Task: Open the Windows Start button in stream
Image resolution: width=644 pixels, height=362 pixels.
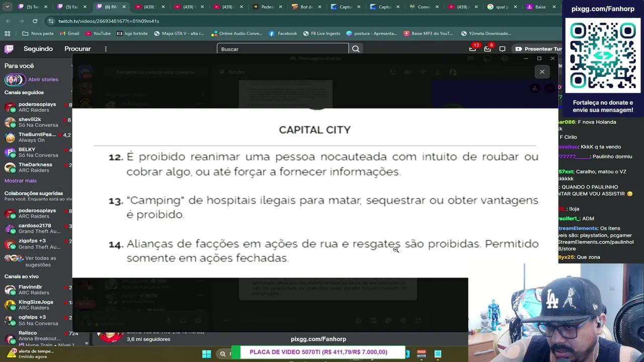Action: tap(206, 354)
